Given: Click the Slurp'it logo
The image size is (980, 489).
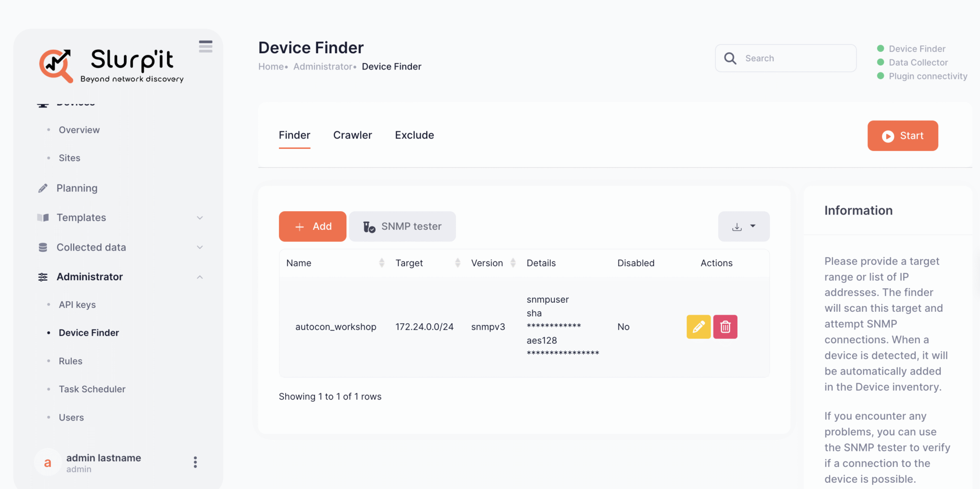Looking at the screenshot, I should (111, 66).
